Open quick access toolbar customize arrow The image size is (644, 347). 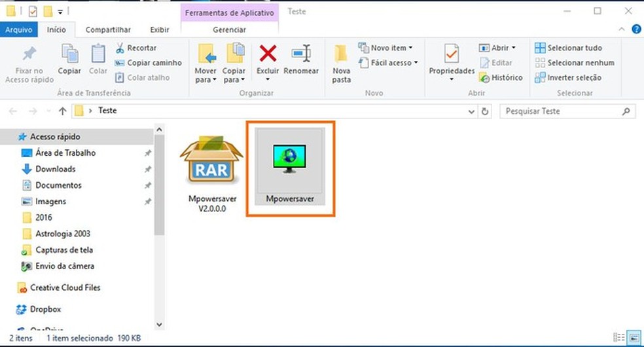[60, 12]
